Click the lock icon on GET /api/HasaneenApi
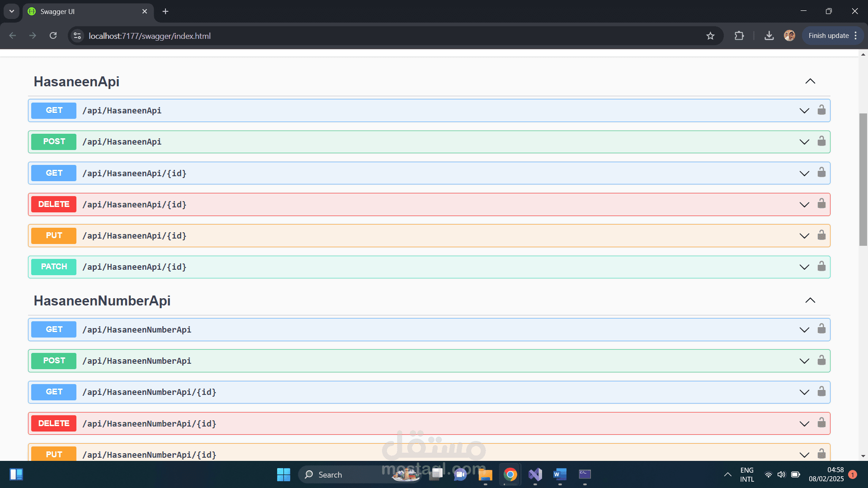This screenshot has width=868, height=488. click(821, 110)
